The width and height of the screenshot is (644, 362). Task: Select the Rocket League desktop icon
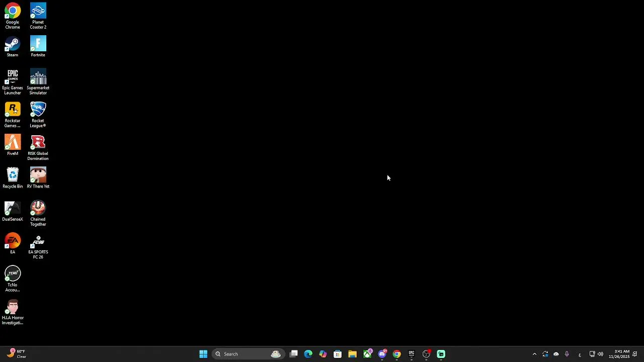tap(38, 115)
